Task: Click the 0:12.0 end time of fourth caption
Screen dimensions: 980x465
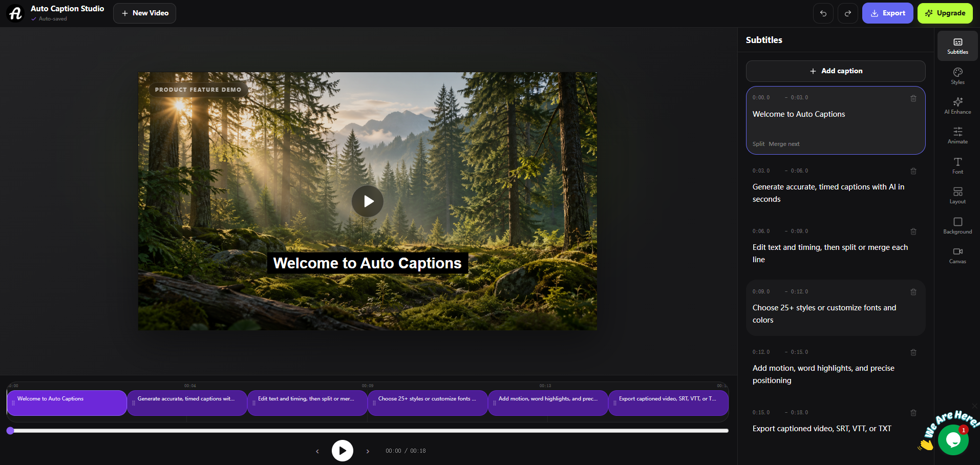Action: pyautogui.click(x=799, y=291)
